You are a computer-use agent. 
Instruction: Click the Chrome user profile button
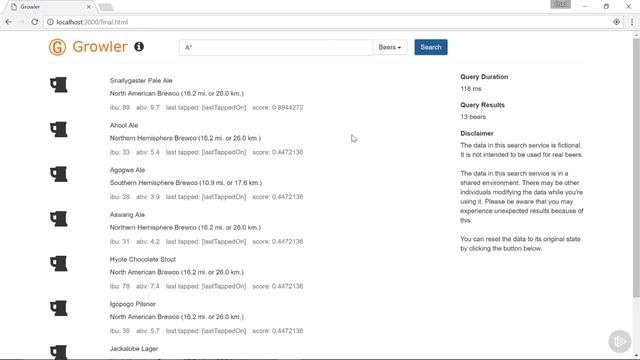(560, 4)
